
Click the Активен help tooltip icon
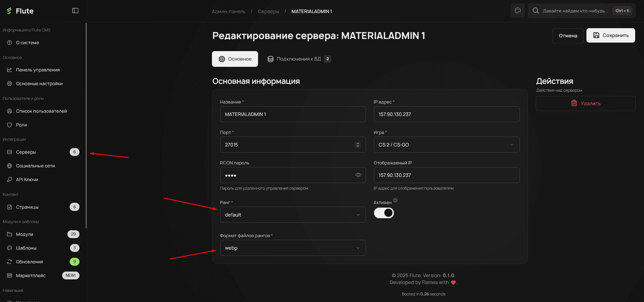coord(395,200)
